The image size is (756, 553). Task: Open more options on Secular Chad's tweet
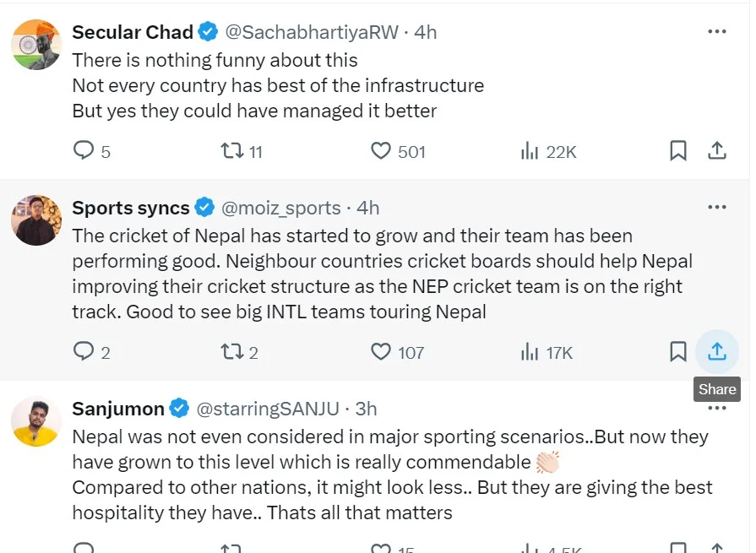point(717,32)
